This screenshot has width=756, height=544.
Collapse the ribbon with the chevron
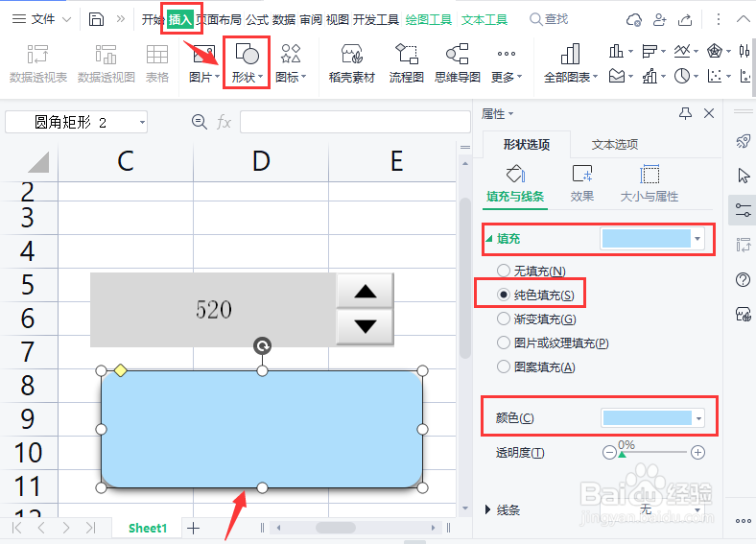pyautogui.click(x=744, y=19)
